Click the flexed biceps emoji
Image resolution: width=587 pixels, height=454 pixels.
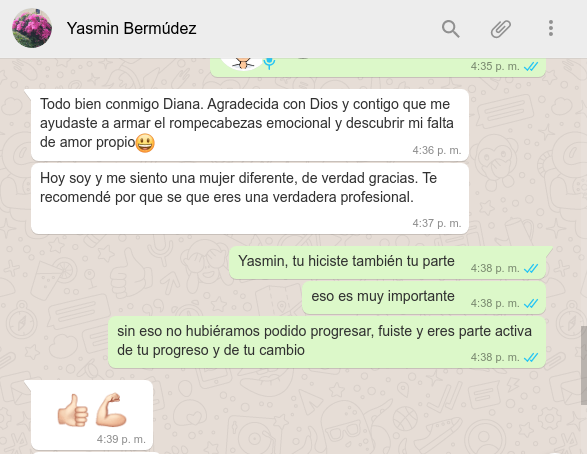[x=111, y=410]
